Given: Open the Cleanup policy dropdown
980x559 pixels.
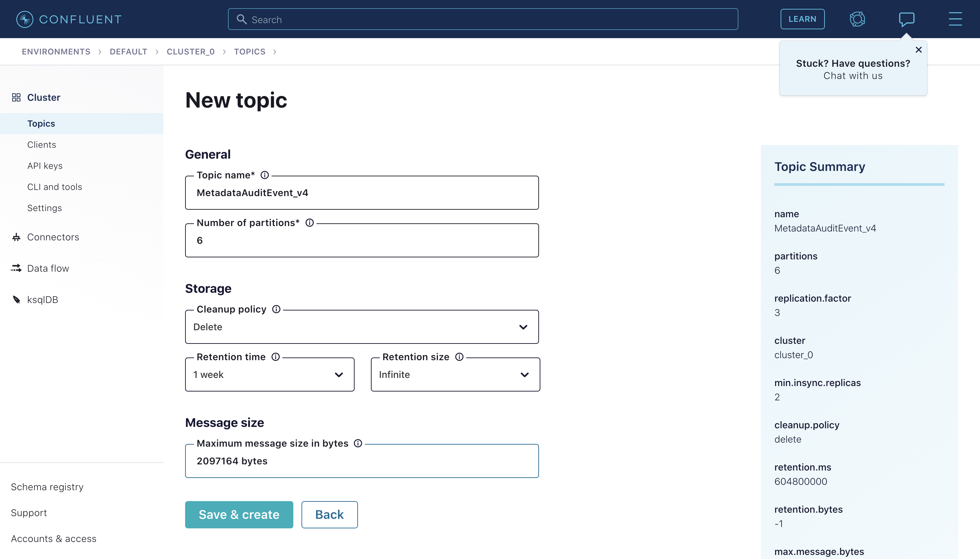Looking at the screenshot, I should click(x=523, y=327).
